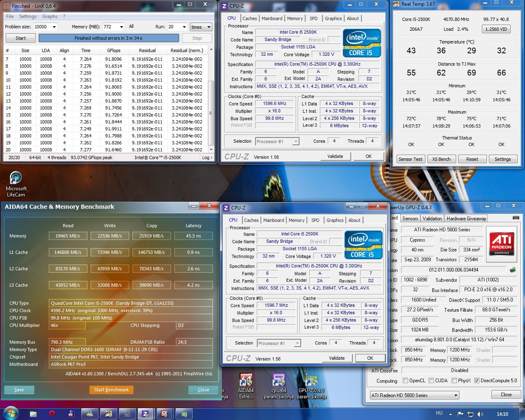
Task: Click the All memory link in LinX
Action: (131, 26)
